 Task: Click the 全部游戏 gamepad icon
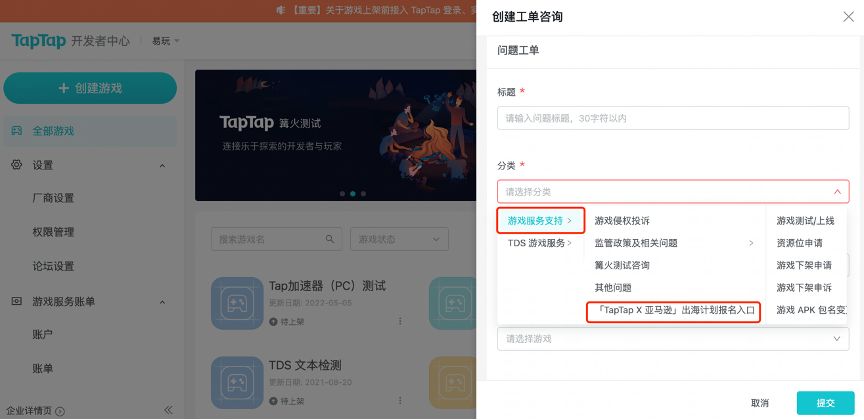pos(17,131)
